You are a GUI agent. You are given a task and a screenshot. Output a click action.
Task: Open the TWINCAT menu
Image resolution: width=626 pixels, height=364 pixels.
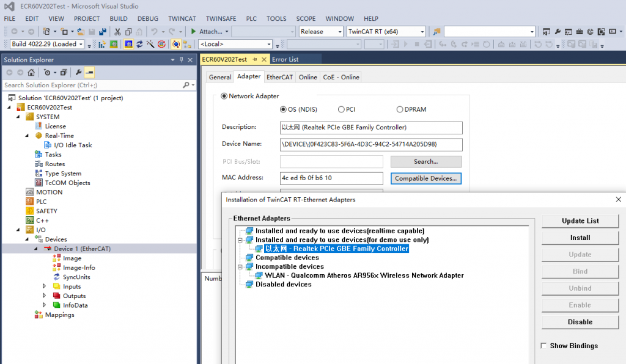tap(182, 19)
